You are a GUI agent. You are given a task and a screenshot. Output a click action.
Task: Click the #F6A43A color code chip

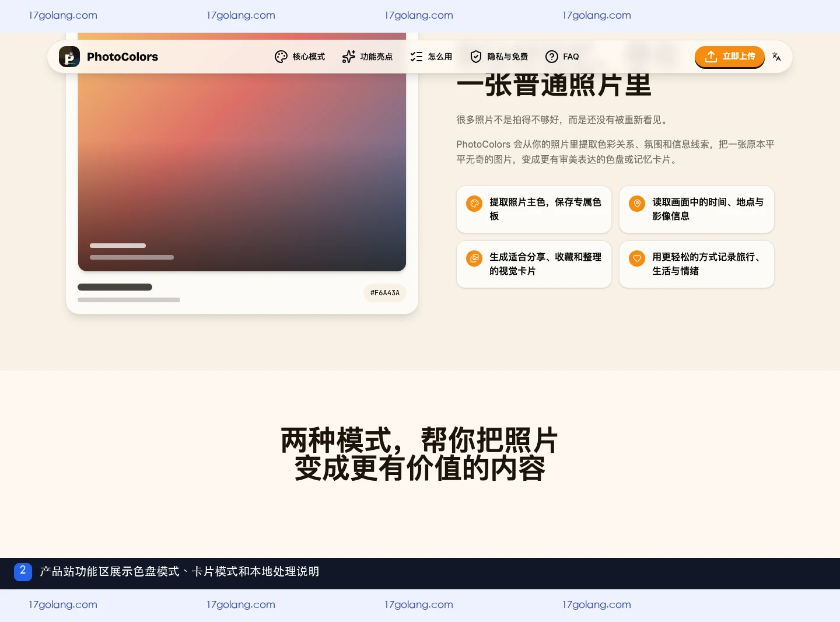(x=385, y=293)
